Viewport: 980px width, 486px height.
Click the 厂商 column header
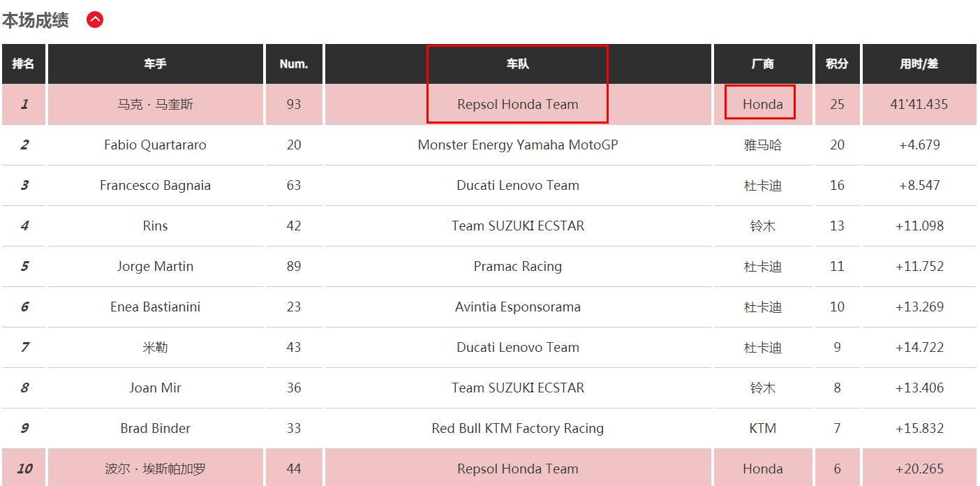[763, 64]
